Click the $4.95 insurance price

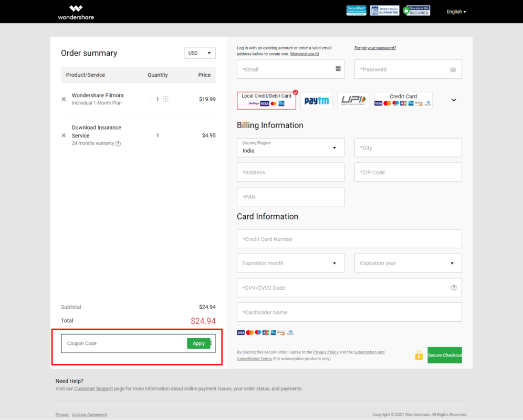pos(209,135)
